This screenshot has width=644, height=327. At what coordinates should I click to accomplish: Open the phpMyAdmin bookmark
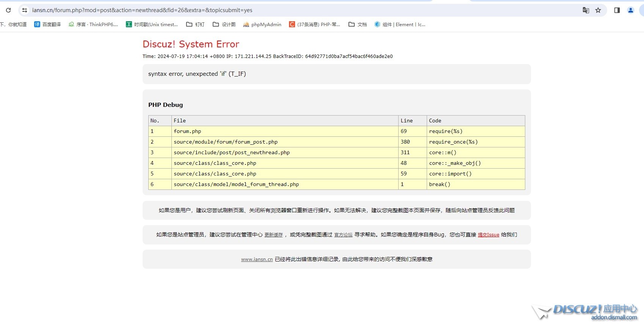[262, 25]
